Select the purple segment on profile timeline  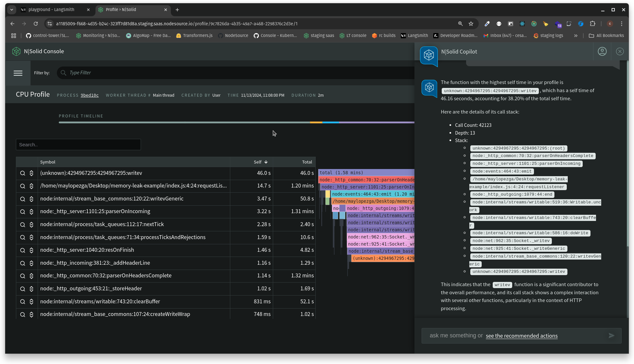coord(377,123)
